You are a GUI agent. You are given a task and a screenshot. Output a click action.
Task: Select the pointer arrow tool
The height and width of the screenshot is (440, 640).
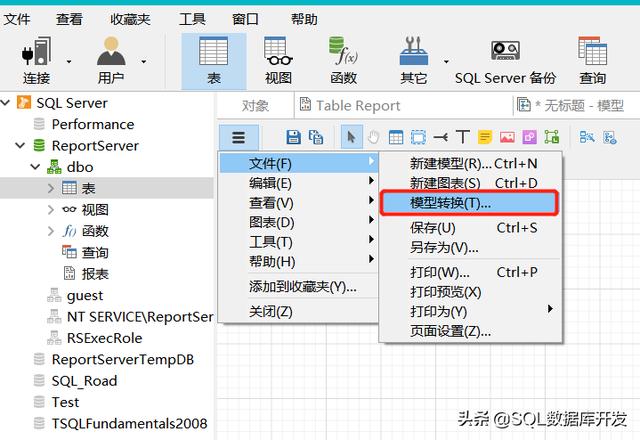[351, 138]
